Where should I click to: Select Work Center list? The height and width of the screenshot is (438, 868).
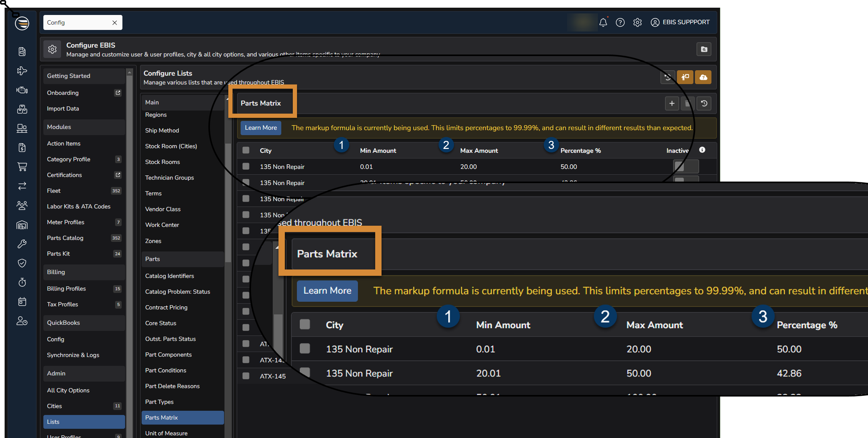tap(162, 225)
